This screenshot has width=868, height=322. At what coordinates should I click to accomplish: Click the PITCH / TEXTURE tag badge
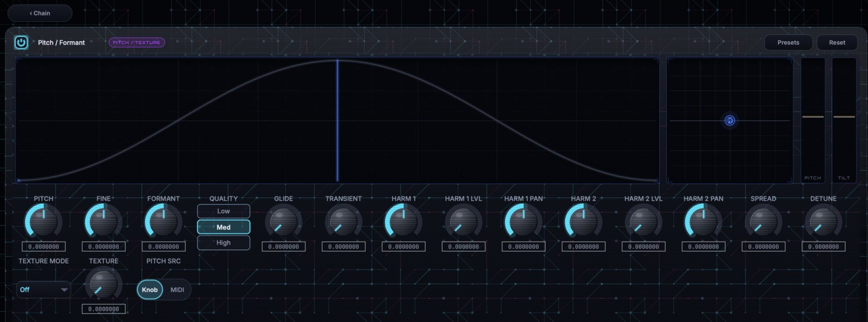pyautogui.click(x=137, y=42)
